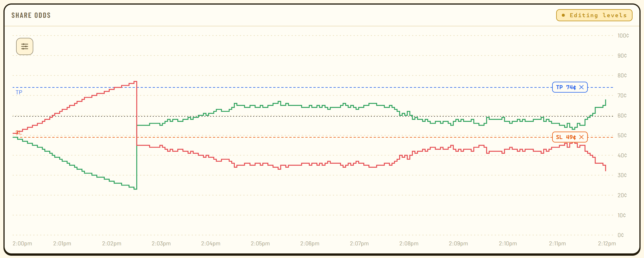The image size is (644, 258).
Task: Click the 60¢ axis label
Action: (x=622, y=116)
